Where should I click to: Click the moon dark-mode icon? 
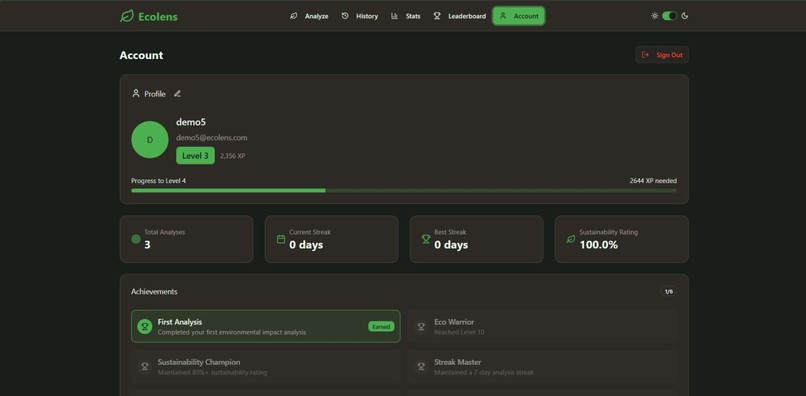[x=685, y=16]
